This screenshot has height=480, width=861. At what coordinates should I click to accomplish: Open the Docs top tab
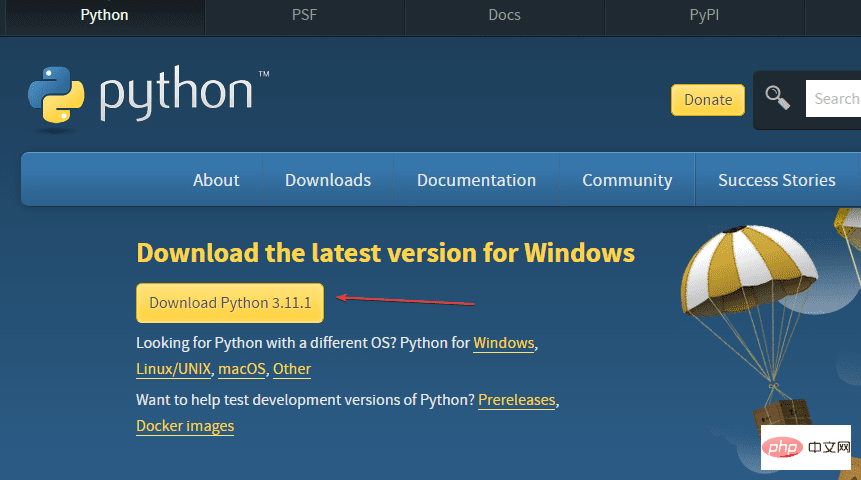tap(505, 15)
